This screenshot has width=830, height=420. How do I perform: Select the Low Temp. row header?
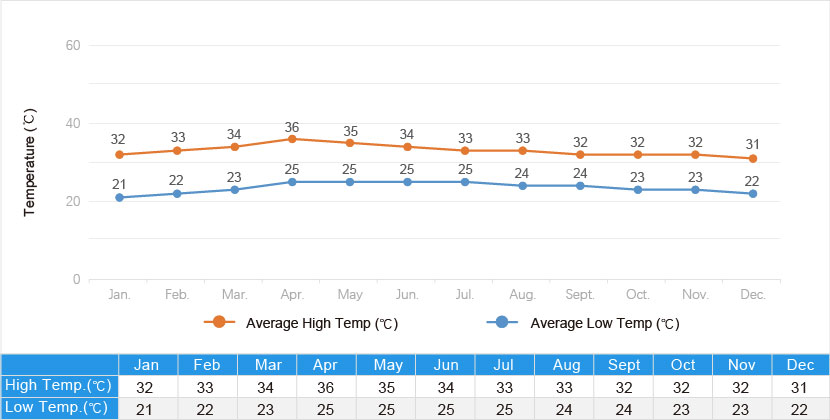click(x=59, y=408)
